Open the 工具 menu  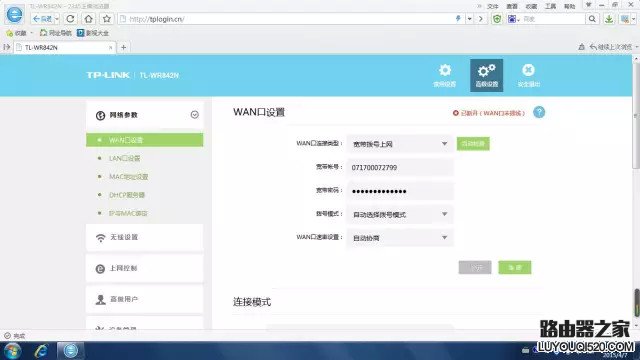[550, 6]
